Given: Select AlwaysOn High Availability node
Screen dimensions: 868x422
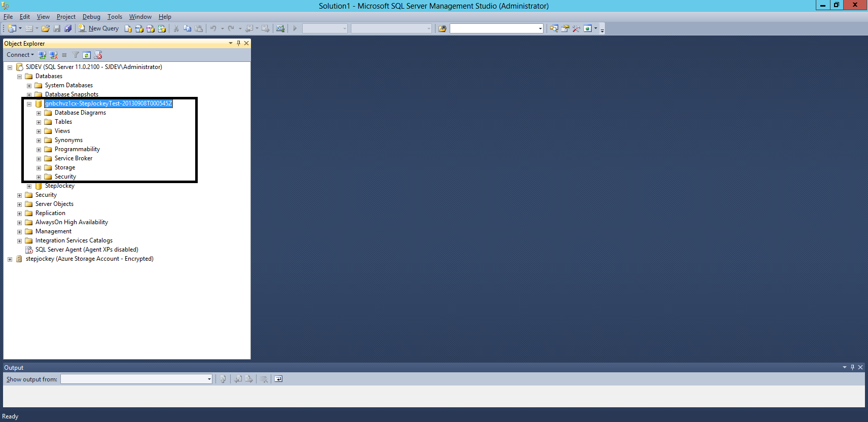Looking at the screenshot, I should click(71, 222).
